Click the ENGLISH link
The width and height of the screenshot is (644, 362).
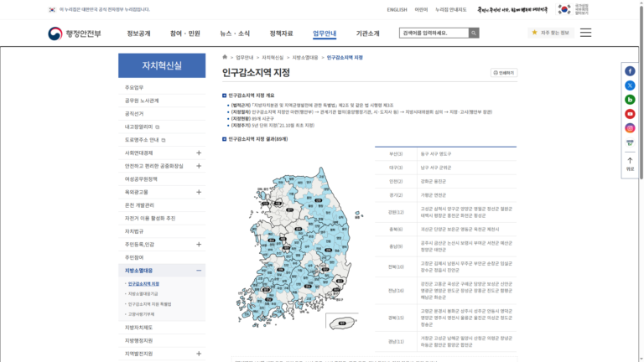(x=397, y=9)
